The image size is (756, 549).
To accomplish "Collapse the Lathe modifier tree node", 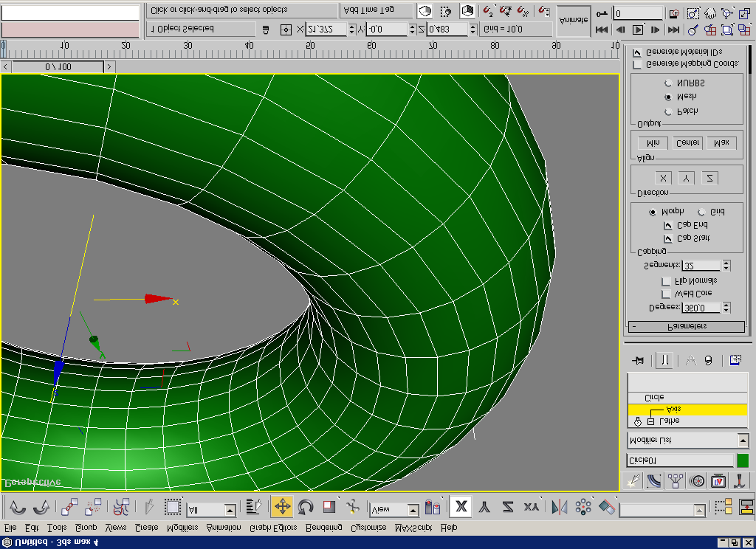I will point(650,422).
